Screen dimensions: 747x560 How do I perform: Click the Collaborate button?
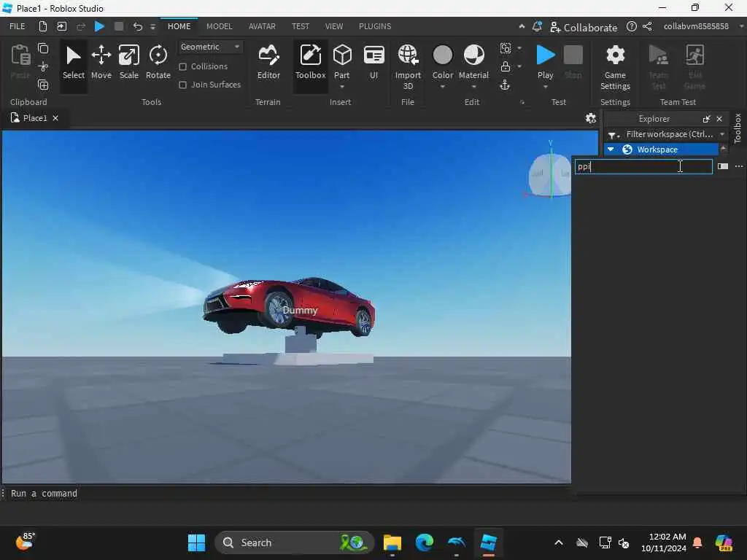tap(584, 27)
